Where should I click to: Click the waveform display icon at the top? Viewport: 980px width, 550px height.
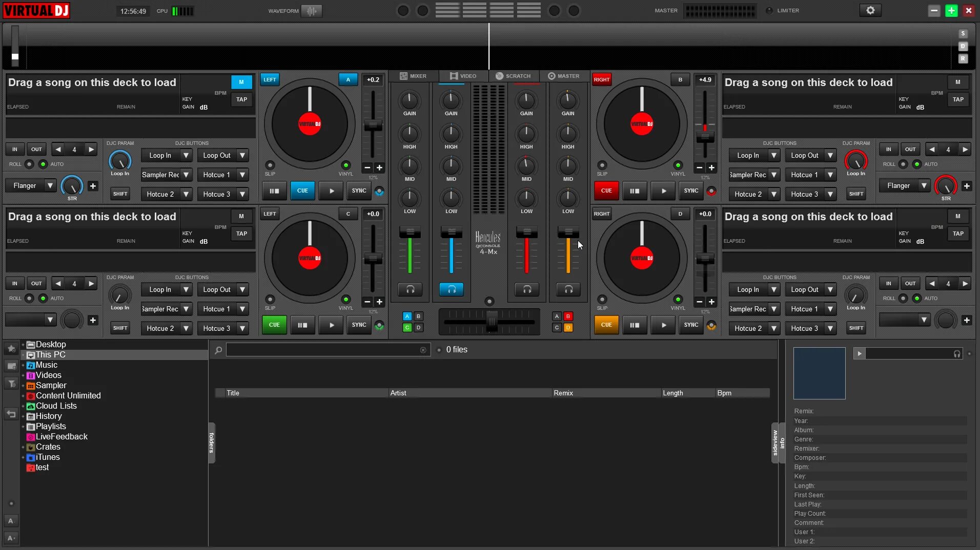pyautogui.click(x=312, y=10)
